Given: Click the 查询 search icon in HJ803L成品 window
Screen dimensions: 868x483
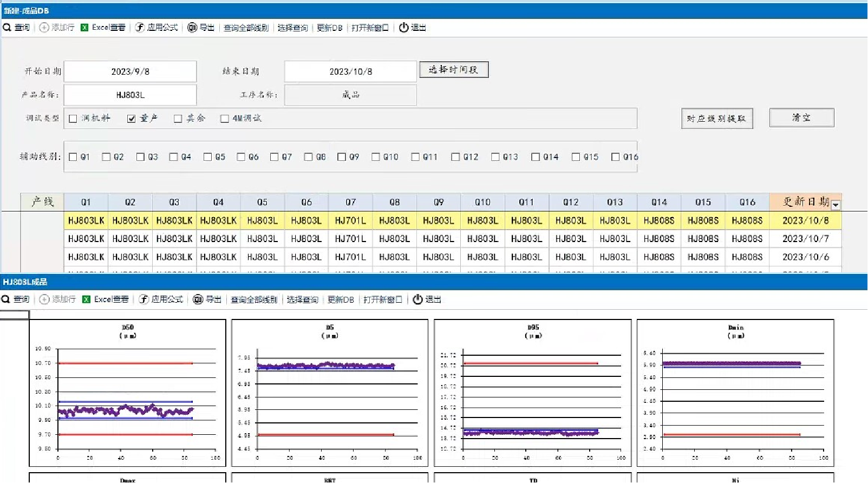Looking at the screenshot, I should click(x=6, y=299).
